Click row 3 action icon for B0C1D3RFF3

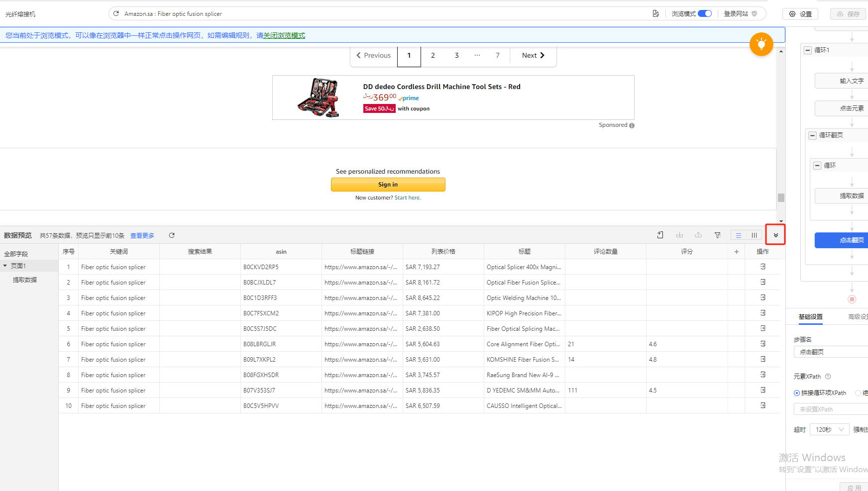[x=762, y=297]
